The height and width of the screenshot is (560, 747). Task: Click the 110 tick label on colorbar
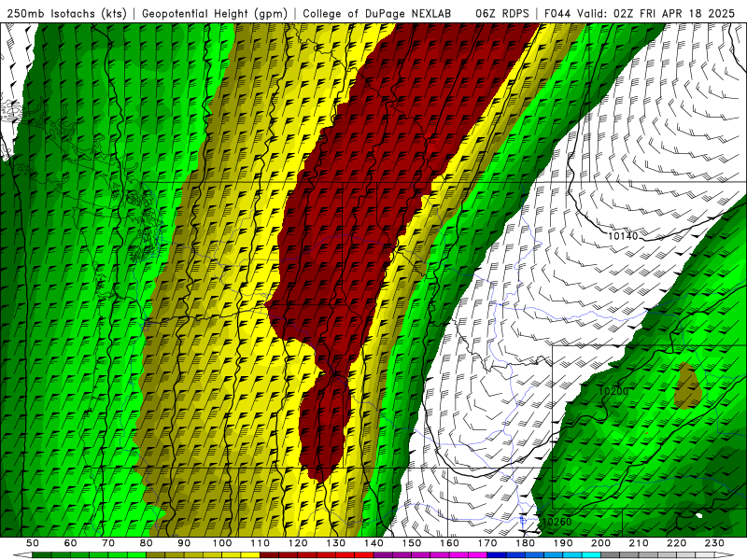(261, 543)
